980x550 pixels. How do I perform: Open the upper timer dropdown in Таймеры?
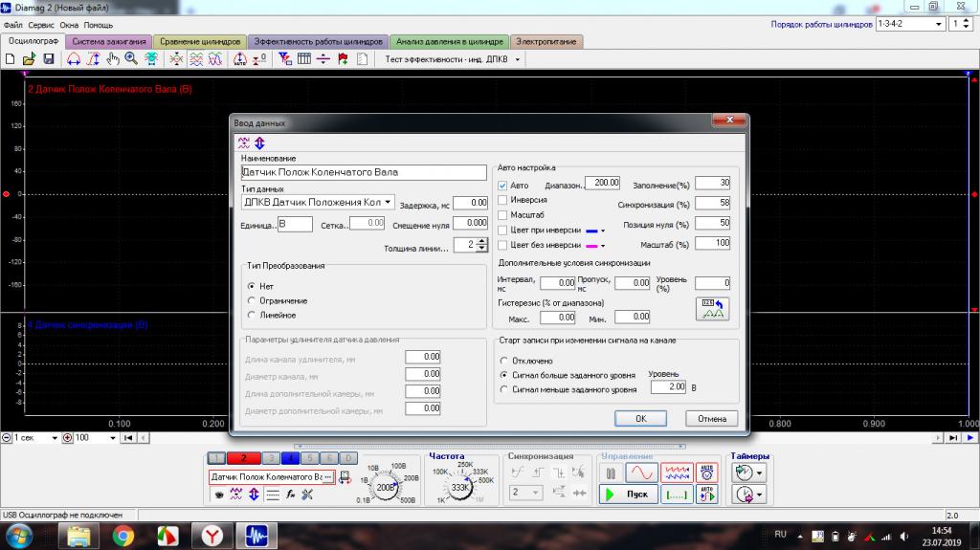(759, 473)
